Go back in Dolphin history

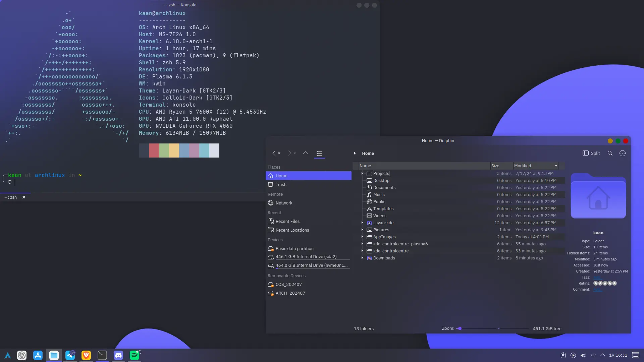coord(274,153)
